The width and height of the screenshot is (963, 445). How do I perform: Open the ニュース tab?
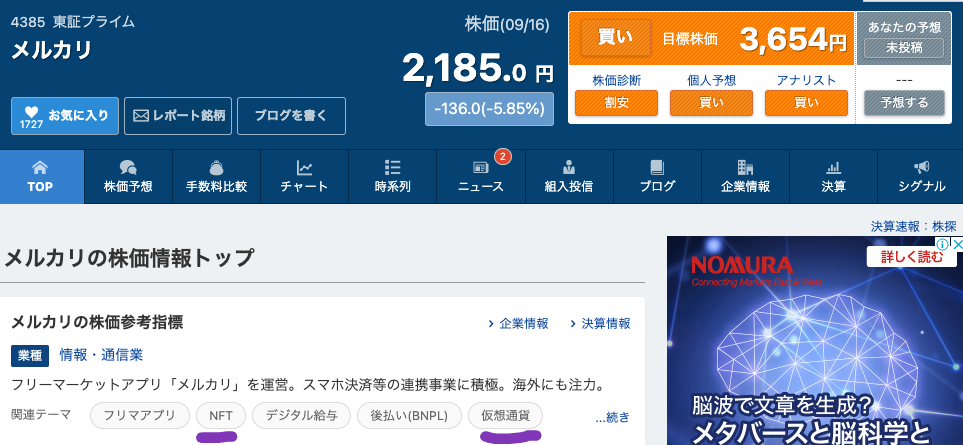pyautogui.click(x=481, y=177)
